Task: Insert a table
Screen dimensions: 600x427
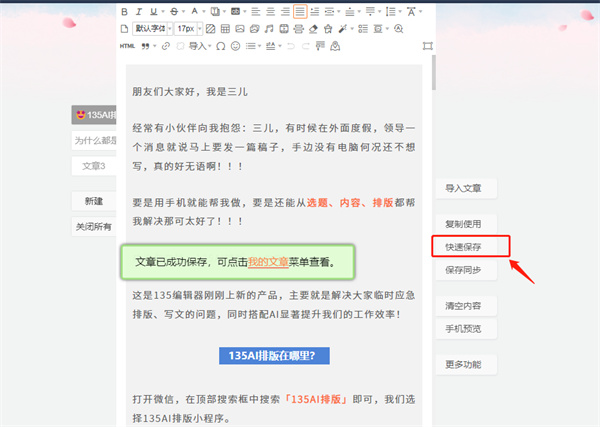Action: (225, 29)
